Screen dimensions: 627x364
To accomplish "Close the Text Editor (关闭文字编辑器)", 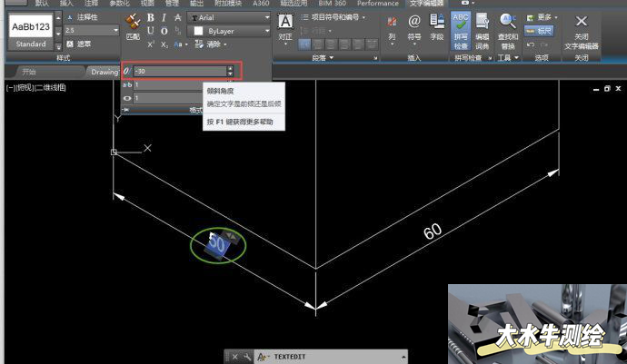I will (x=582, y=28).
